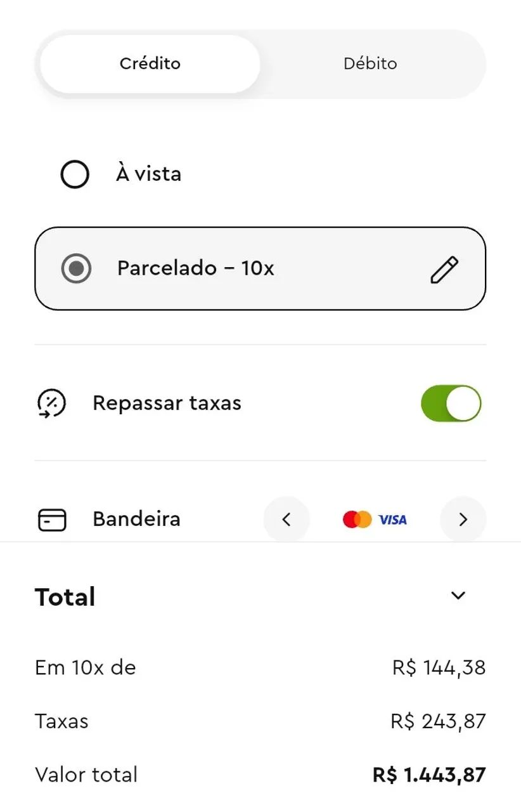This screenshot has height=812, width=521.
Task: Select the À vista radio button
Action: (75, 174)
